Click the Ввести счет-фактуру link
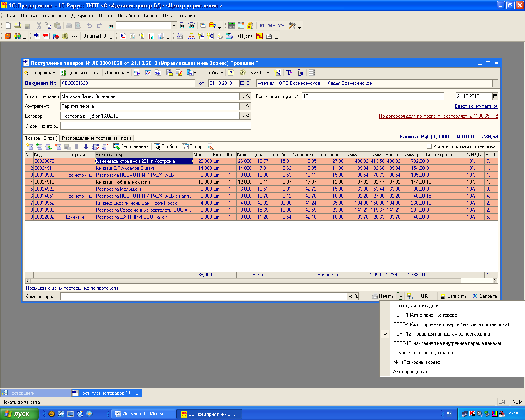 (476, 106)
